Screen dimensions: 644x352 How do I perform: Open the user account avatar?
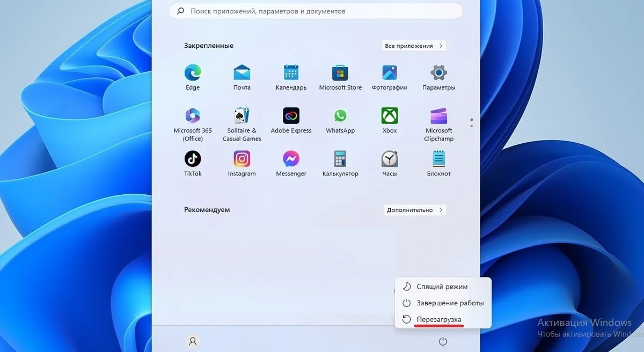(x=193, y=341)
